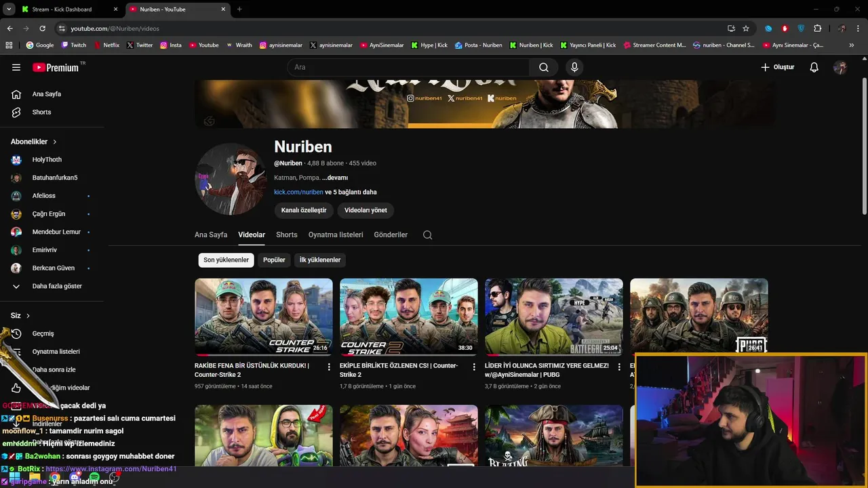Open the Wraith bookmark
This screenshot has width=868, height=488.
[239, 45]
